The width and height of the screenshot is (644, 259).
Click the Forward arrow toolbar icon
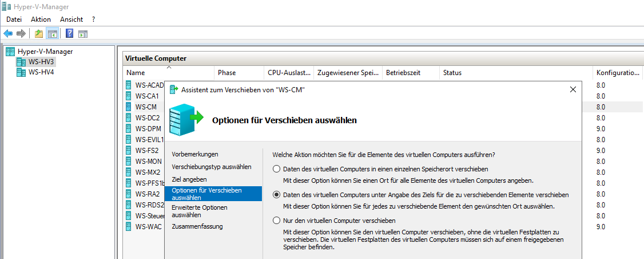pos(21,33)
